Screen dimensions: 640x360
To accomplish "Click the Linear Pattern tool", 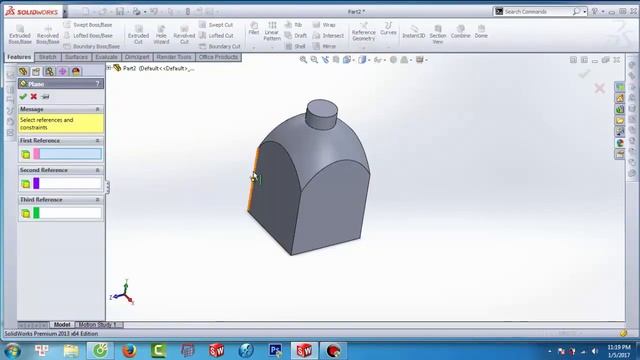I will (272, 31).
